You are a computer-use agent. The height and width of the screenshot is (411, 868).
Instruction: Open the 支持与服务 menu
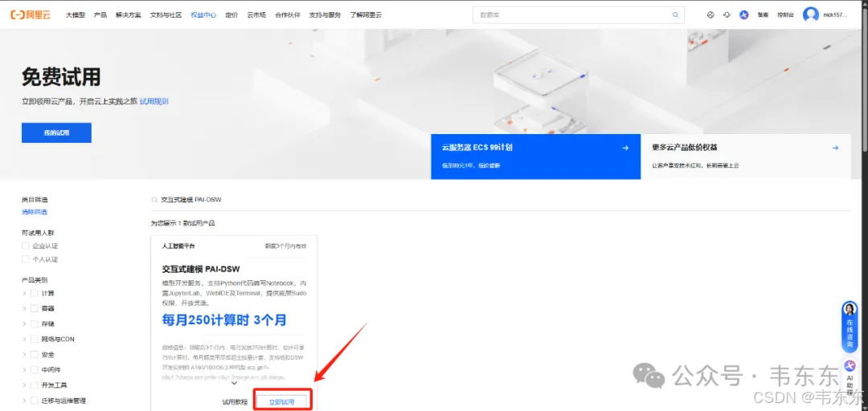[x=325, y=15]
